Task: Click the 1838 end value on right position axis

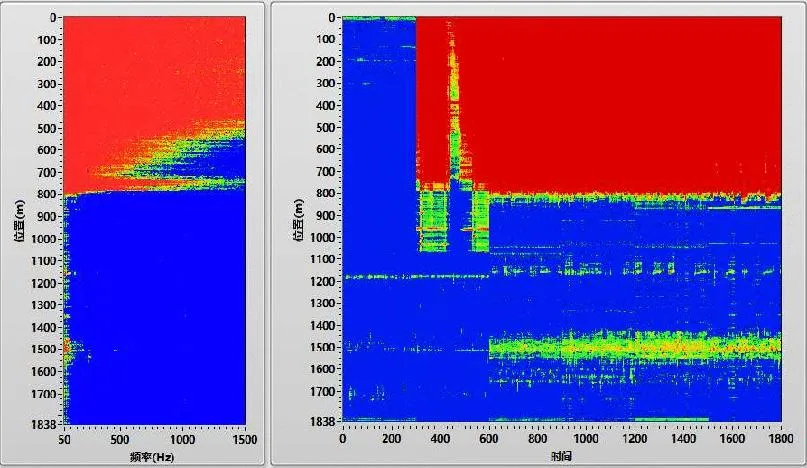Action: coord(323,421)
